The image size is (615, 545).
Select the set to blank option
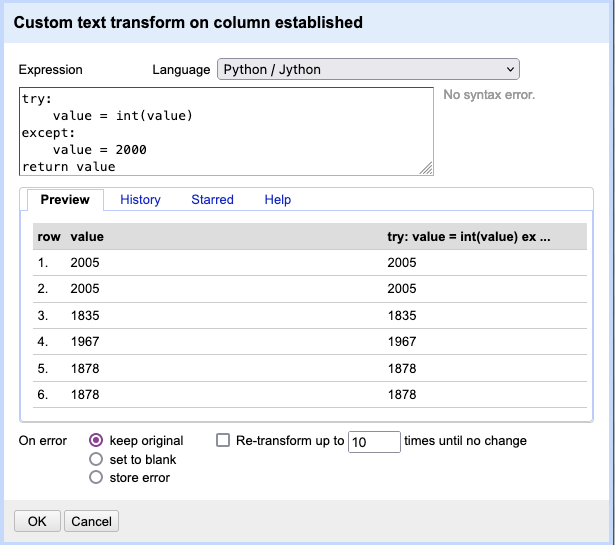click(97, 459)
